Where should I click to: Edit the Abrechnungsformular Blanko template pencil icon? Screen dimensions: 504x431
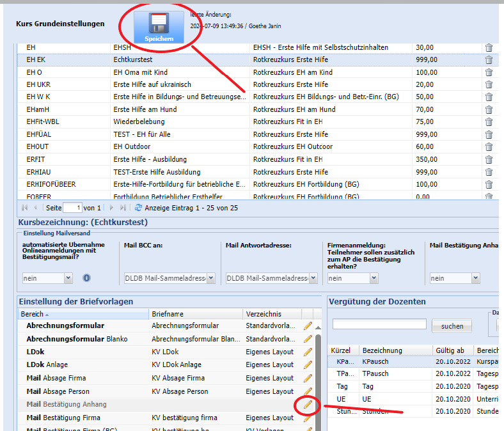click(308, 339)
